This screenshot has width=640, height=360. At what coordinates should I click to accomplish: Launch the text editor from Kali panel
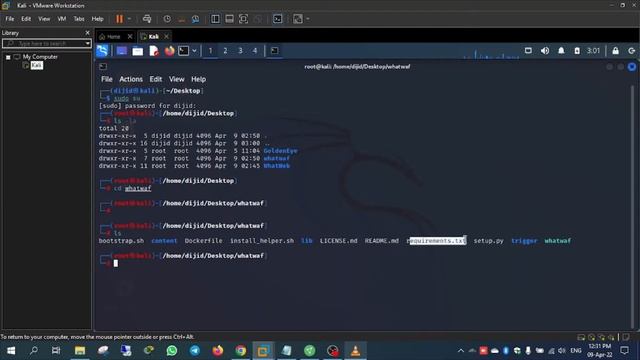click(x=154, y=51)
